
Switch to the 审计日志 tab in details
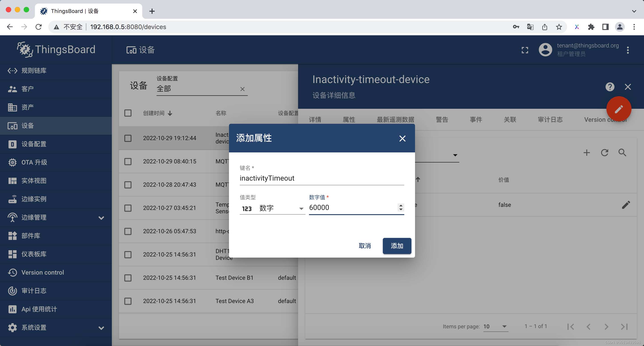pyautogui.click(x=550, y=120)
